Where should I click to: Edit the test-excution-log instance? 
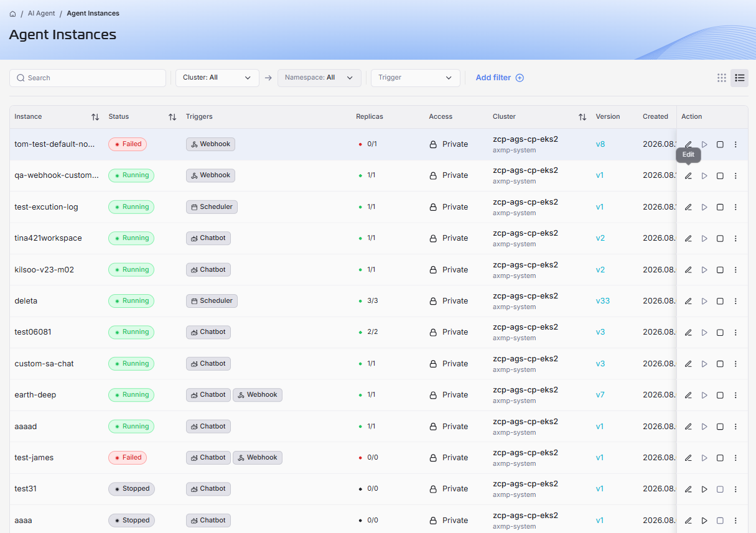point(688,207)
